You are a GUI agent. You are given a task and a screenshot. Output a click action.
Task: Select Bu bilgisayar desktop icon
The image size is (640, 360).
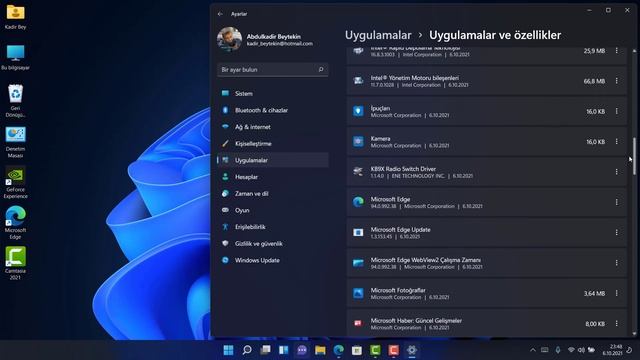point(16,58)
